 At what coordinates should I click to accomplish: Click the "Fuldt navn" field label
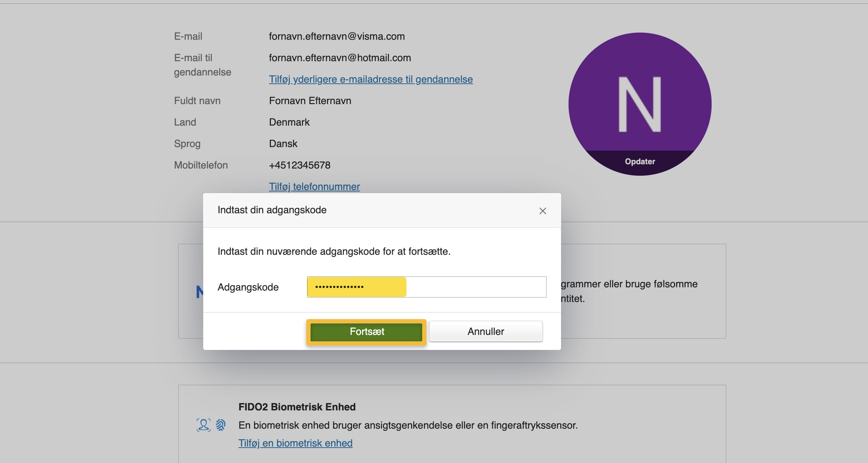tap(197, 101)
